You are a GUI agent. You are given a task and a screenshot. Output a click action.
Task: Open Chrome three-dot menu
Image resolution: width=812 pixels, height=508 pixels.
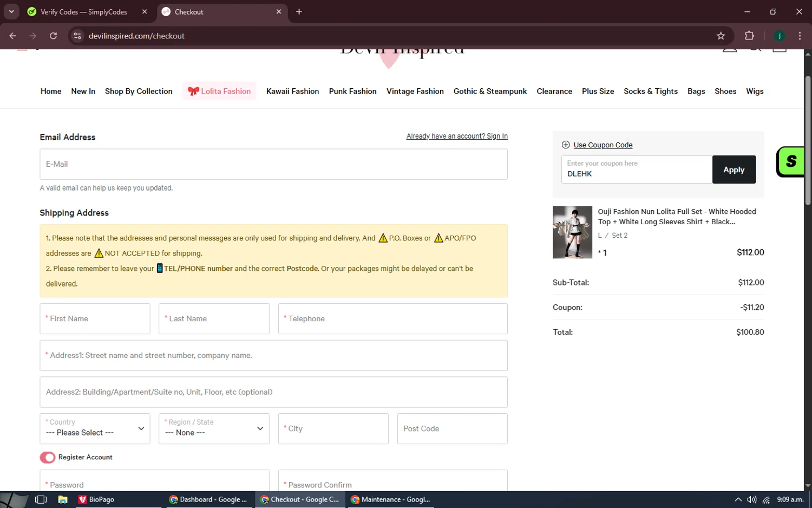pos(800,36)
